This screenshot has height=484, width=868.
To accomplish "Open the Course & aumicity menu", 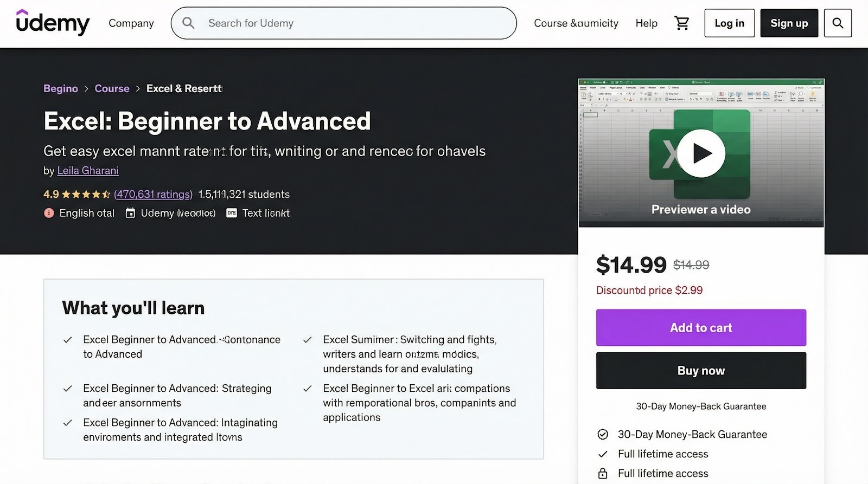I will pos(576,23).
